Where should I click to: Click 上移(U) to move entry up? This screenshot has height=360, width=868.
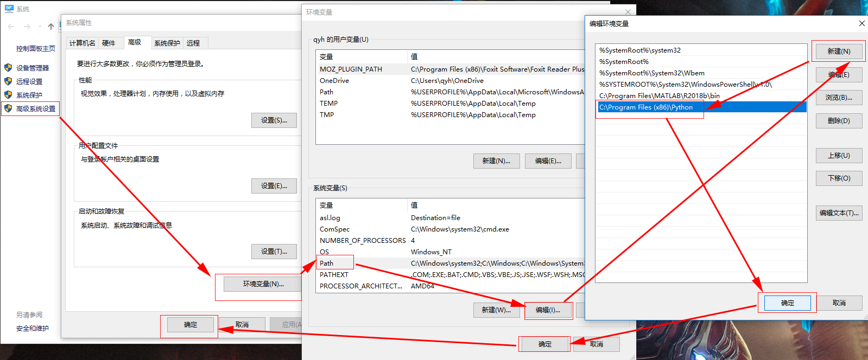[x=839, y=156]
